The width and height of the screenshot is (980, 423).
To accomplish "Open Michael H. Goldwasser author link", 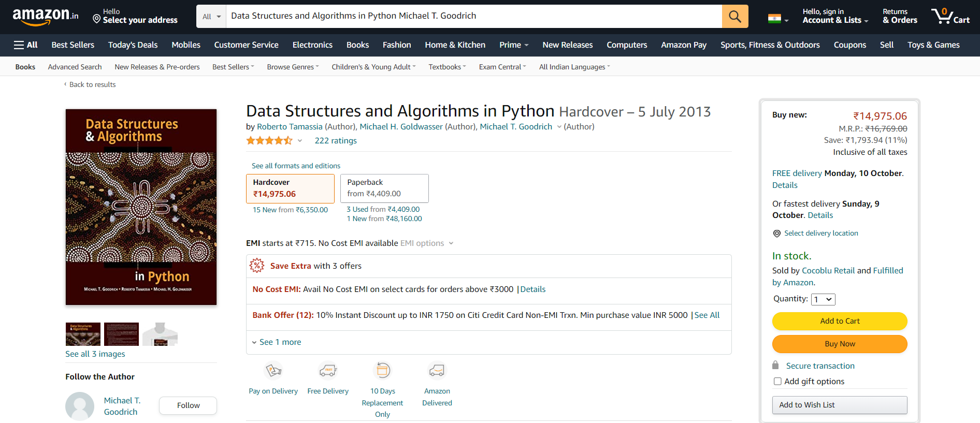I will tap(401, 127).
